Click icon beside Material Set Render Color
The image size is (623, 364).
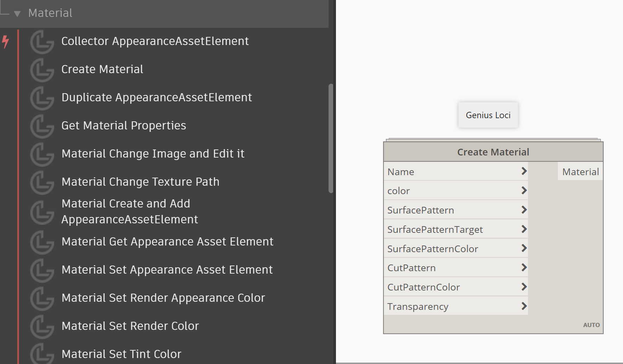tap(42, 326)
